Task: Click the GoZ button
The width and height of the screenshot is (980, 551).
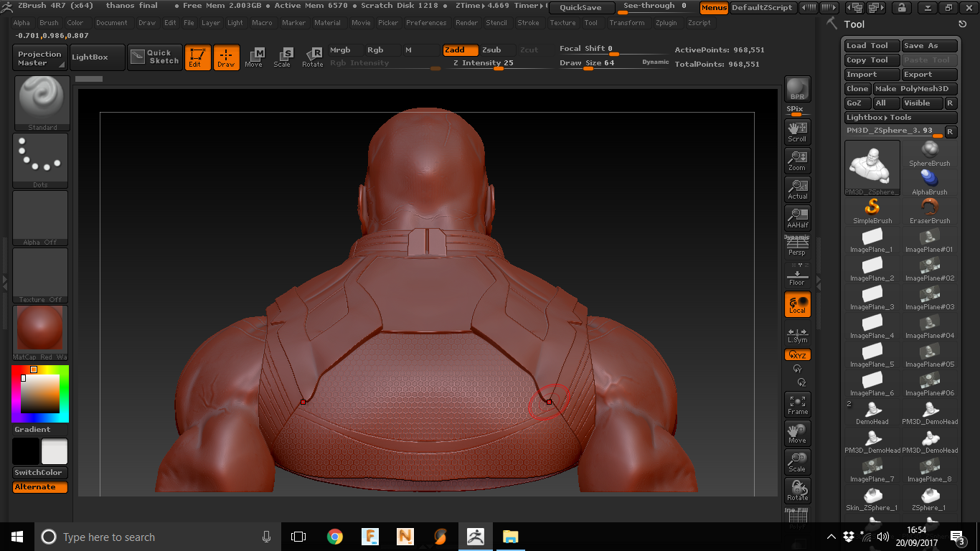Action: 857,103
